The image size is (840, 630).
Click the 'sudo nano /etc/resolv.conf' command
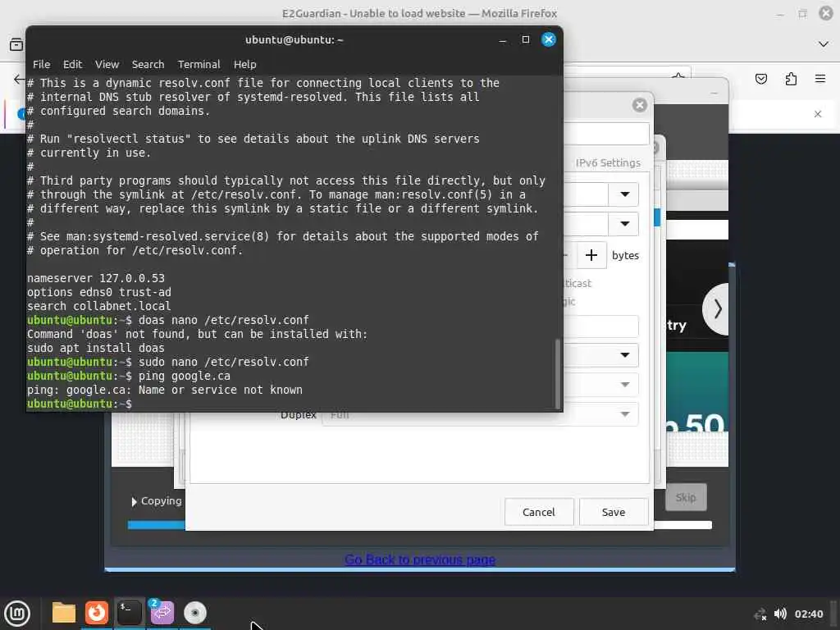[x=223, y=362]
